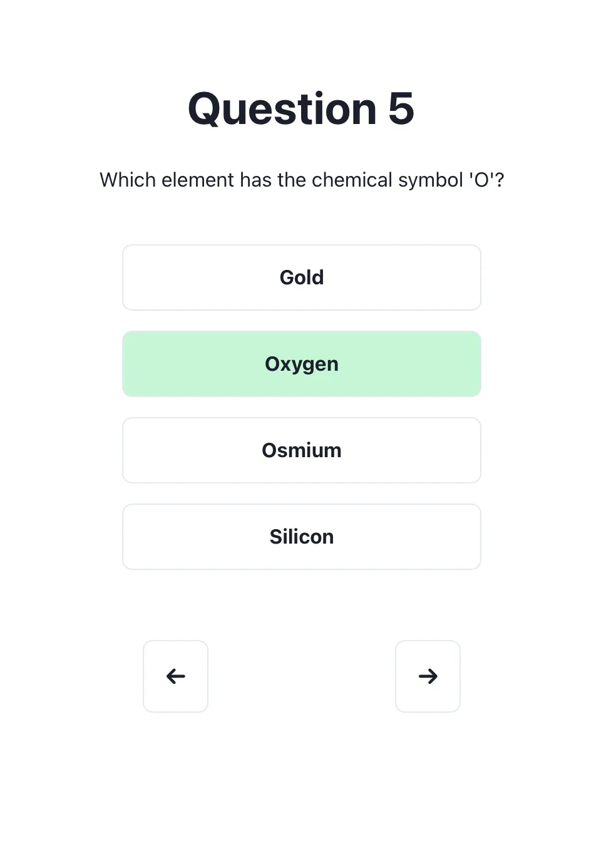Viewport: 616px width, 863px height.
Task: Select the Gold answer option
Action: pos(301,277)
